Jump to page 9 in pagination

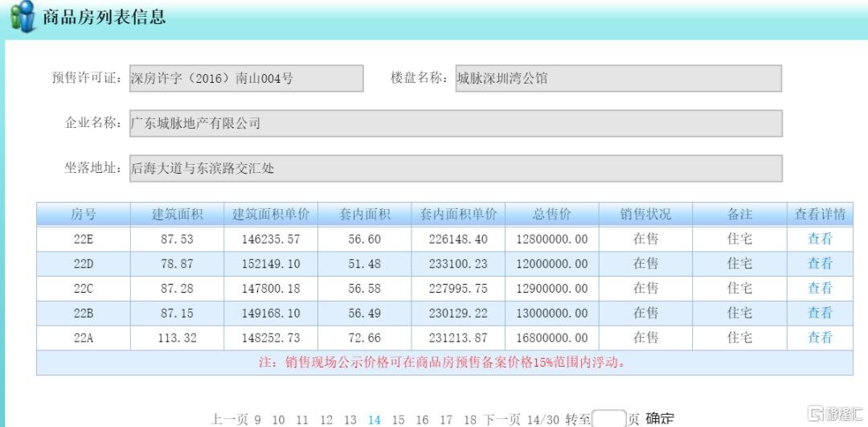(x=258, y=419)
